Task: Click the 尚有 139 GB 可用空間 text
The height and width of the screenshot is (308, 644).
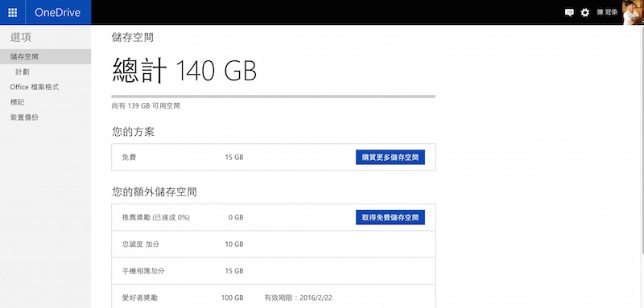Action: (146, 106)
